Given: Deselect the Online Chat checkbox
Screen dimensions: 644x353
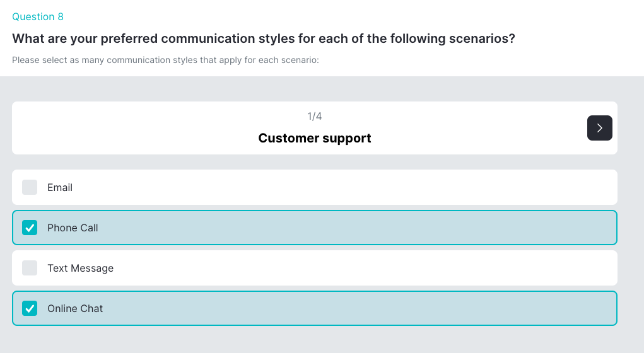Looking at the screenshot, I should (x=30, y=308).
